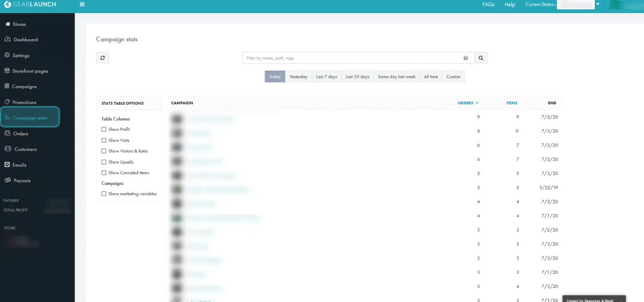
Task: Click END column header
Action: coord(552,103)
